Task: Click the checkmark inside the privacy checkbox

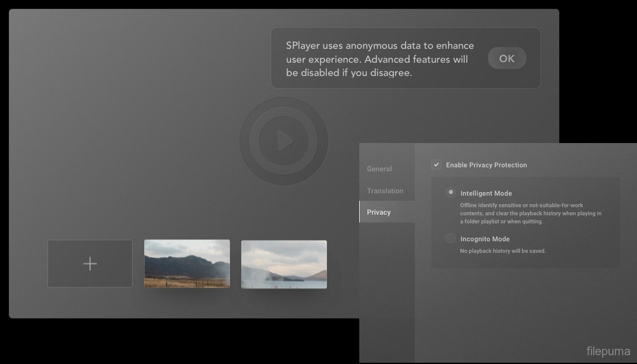Action: click(x=436, y=165)
